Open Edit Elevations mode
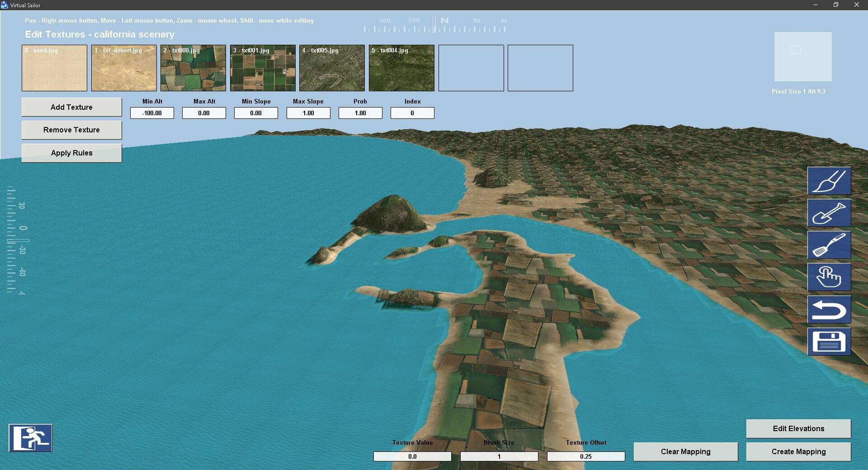Viewport: 868px width, 470px height. click(x=798, y=428)
